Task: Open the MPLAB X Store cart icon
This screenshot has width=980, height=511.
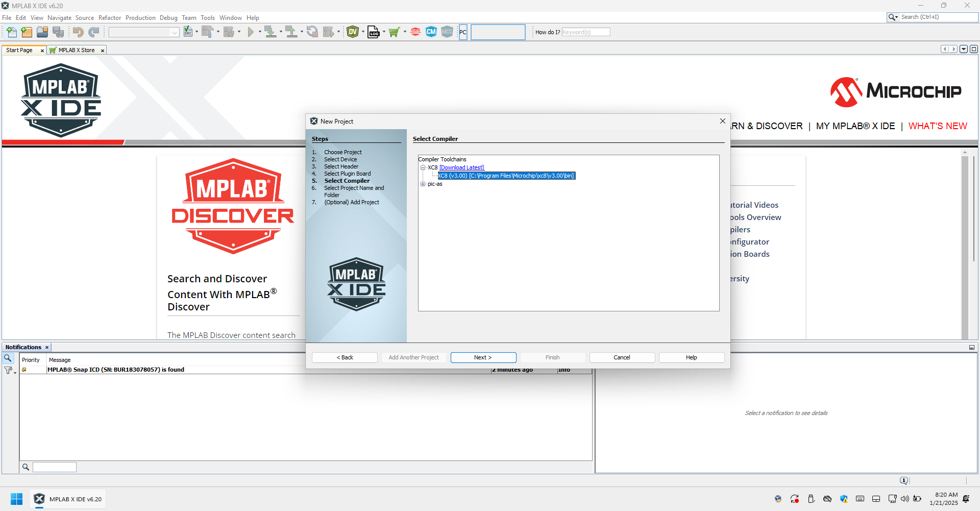Action: pyautogui.click(x=394, y=32)
